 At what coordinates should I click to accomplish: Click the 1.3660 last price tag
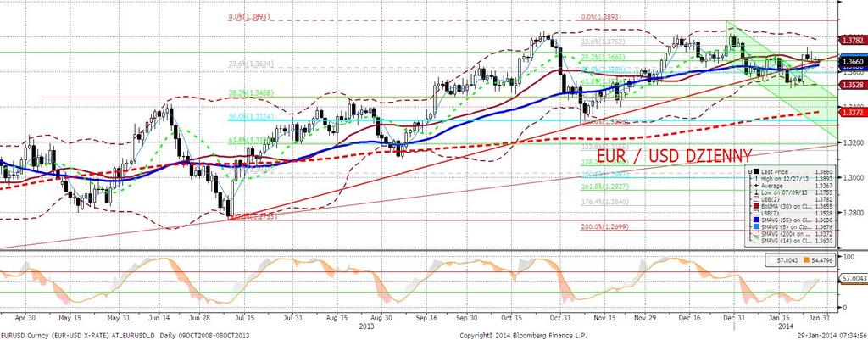pos(851,61)
